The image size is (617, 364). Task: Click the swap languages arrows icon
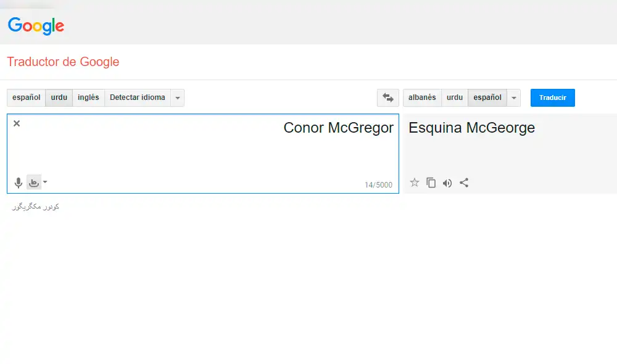tap(387, 97)
